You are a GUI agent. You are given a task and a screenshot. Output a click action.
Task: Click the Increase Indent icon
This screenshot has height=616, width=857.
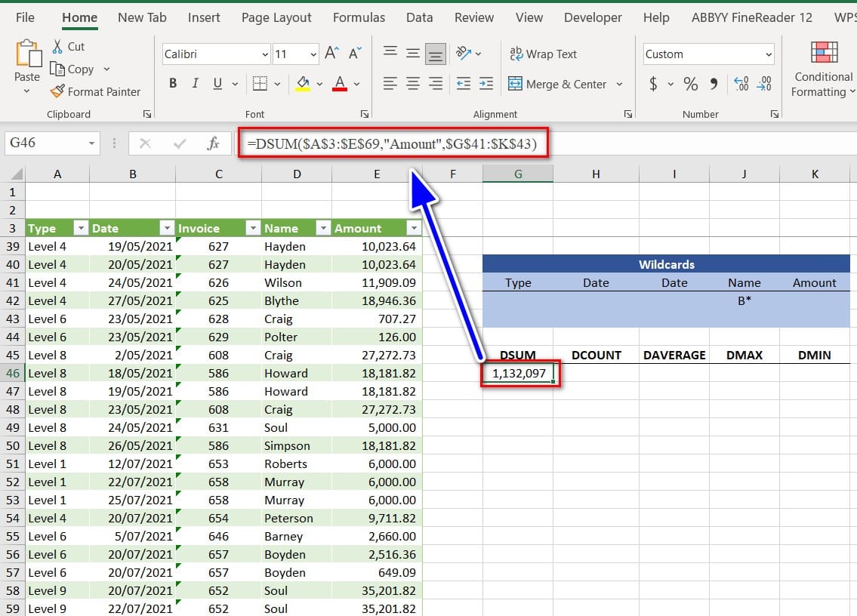coord(486,84)
